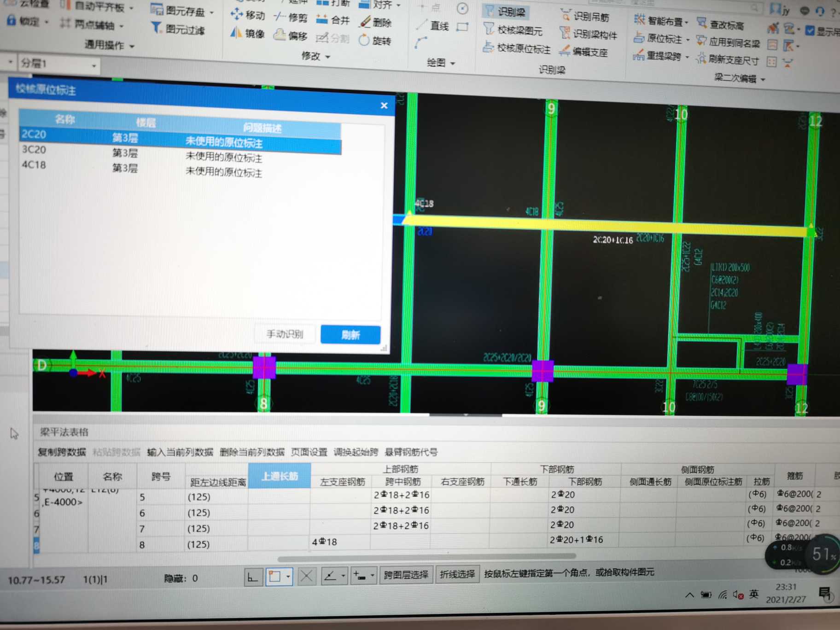The width and height of the screenshot is (840, 630).
Task: Click the 英 input method indicator
Action: tap(754, 595)
